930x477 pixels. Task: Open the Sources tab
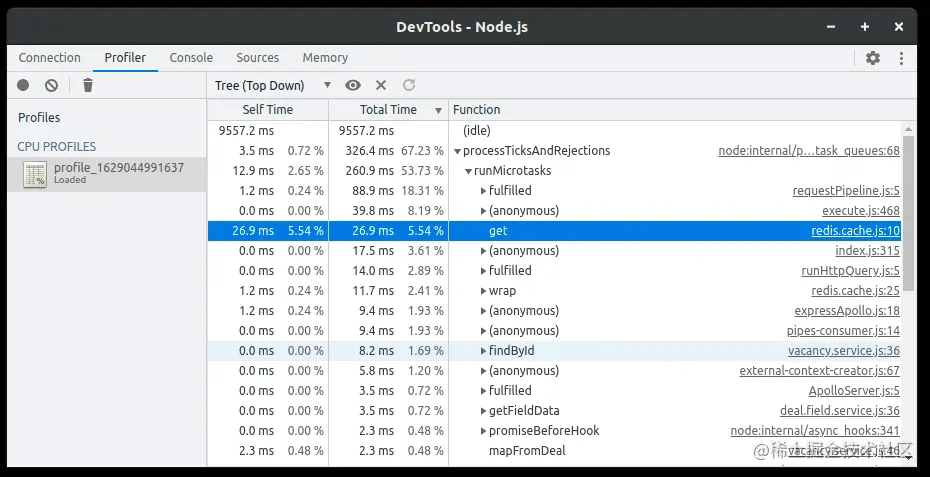[257, 58]
